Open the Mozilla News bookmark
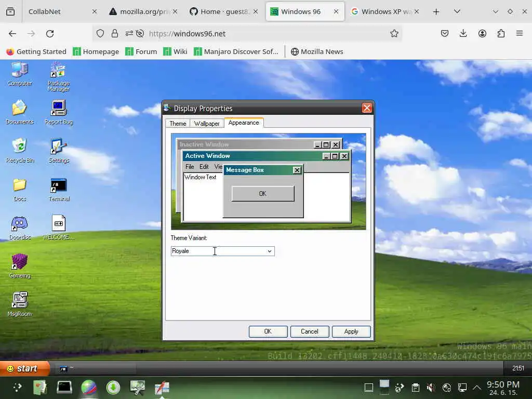532x399 pixels. tap(317, 51)
